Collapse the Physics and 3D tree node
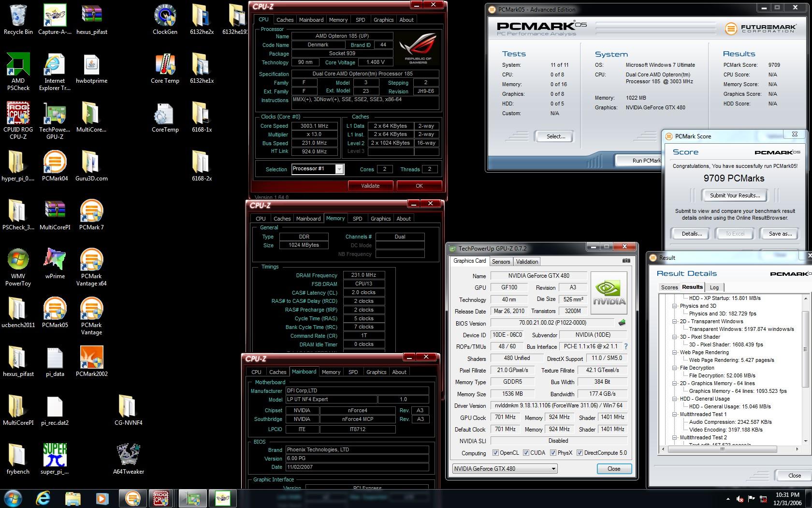Screen dimensions: 812x508 674,306
